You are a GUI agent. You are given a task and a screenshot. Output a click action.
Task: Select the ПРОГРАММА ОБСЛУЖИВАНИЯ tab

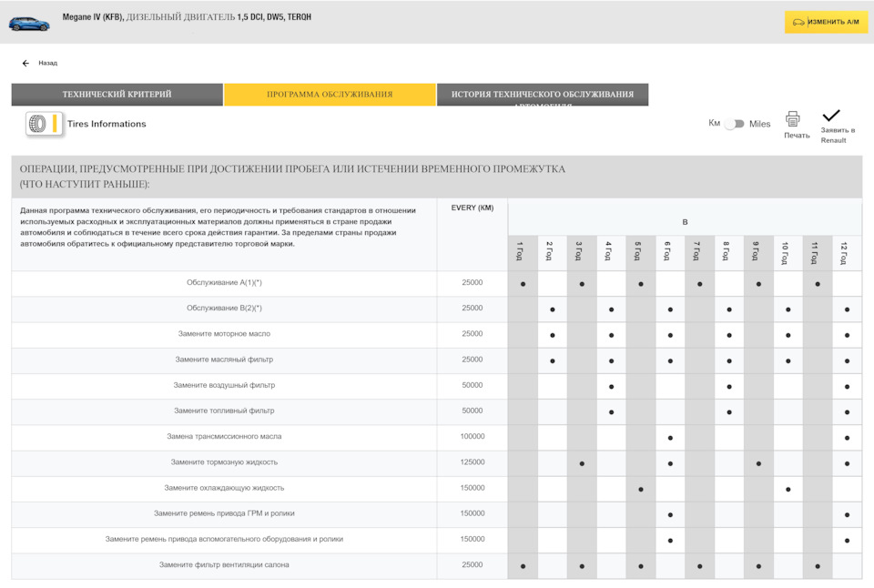point(330,94)
